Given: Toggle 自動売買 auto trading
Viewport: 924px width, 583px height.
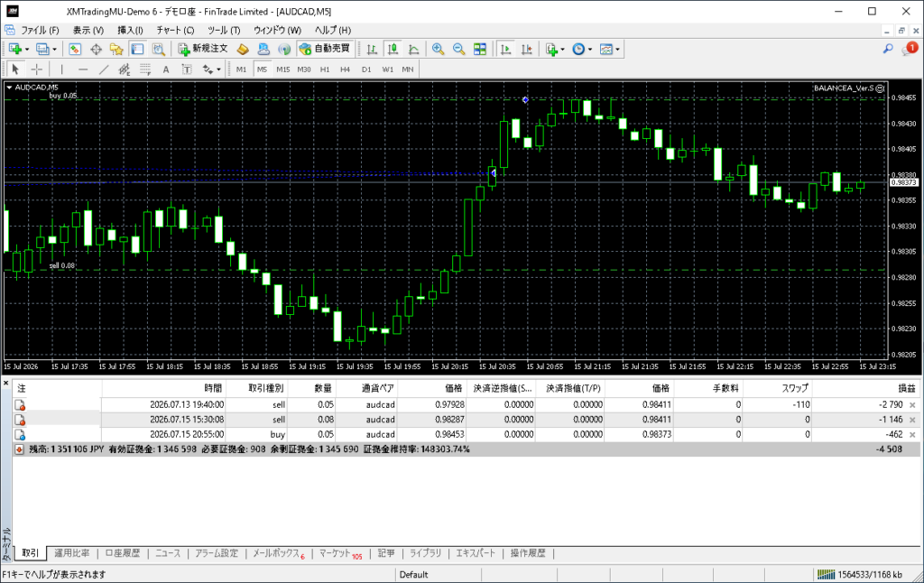Looking at the screenshot, I should point(325,49).
